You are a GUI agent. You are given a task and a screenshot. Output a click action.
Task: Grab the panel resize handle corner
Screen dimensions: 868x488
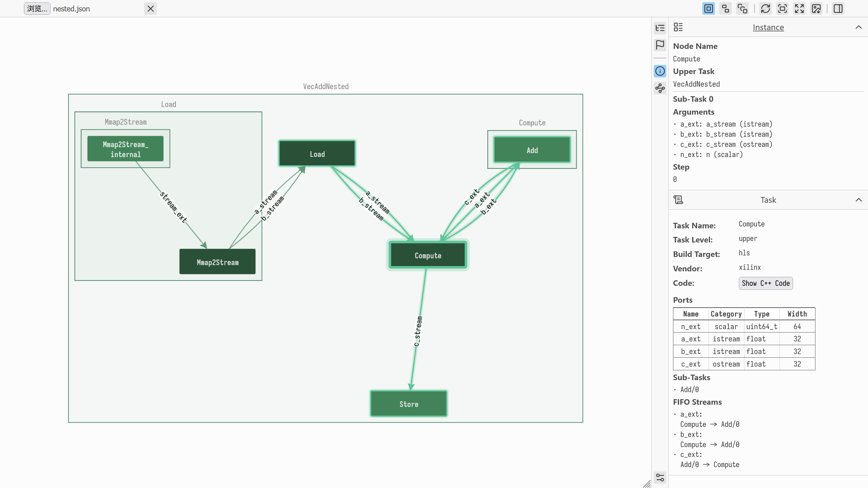tap(647, 484)
